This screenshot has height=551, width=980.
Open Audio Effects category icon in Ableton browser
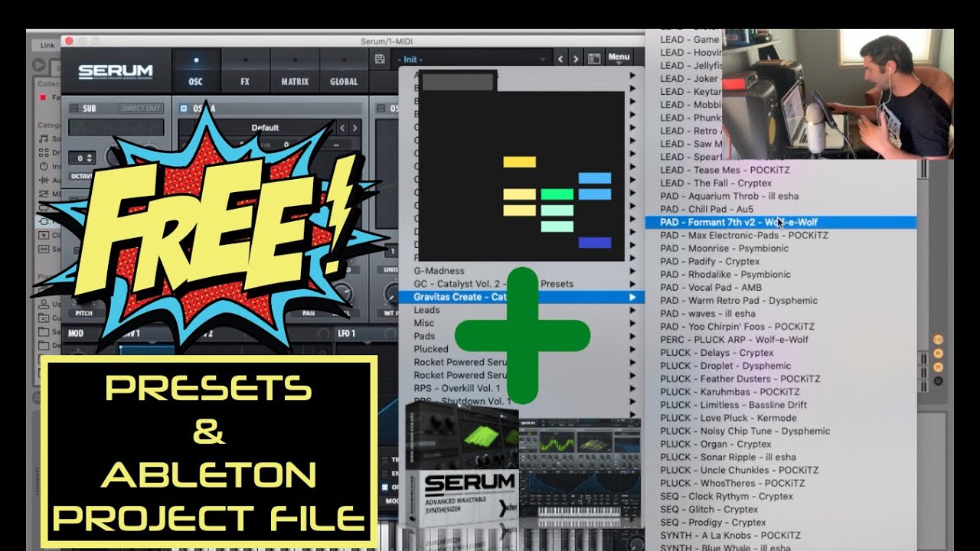point(42,180)
